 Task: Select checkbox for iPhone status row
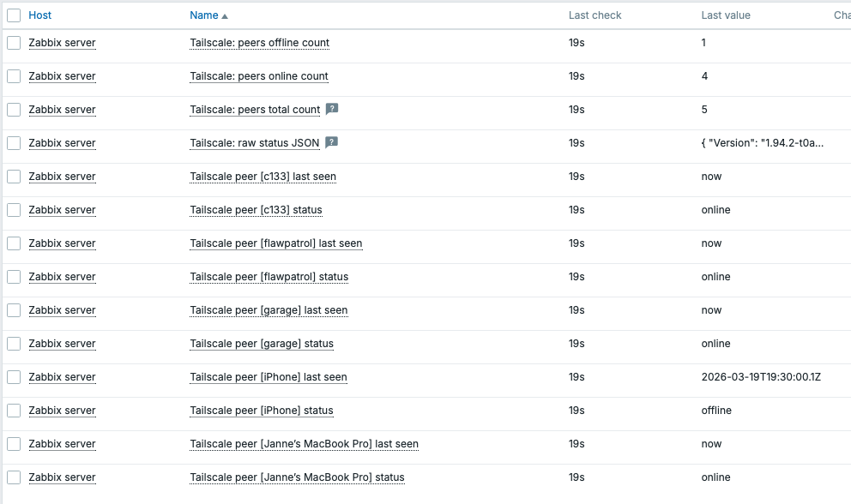point(14,411)
